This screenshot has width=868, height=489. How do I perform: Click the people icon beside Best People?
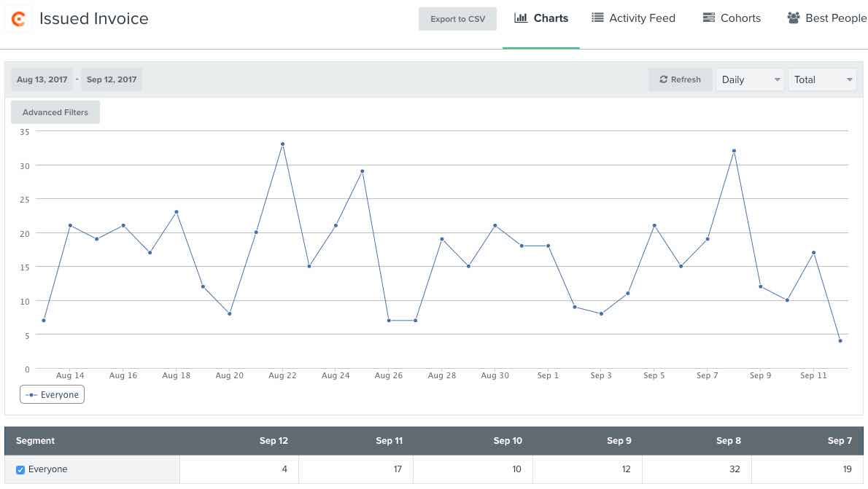click(792, 17)
